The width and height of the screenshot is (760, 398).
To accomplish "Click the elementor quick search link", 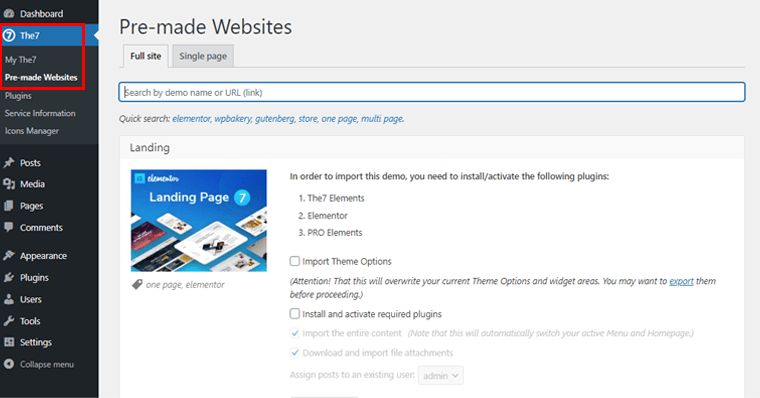I will [x=191, y=119].
